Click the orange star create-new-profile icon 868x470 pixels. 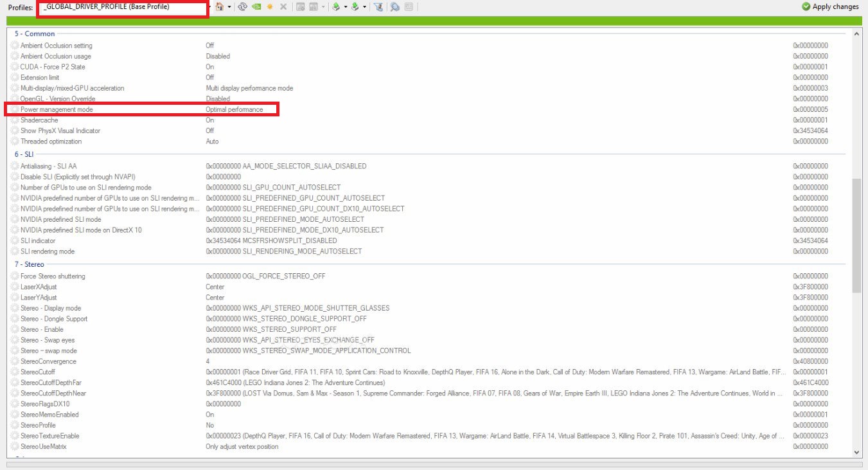[x=270, y=7]
